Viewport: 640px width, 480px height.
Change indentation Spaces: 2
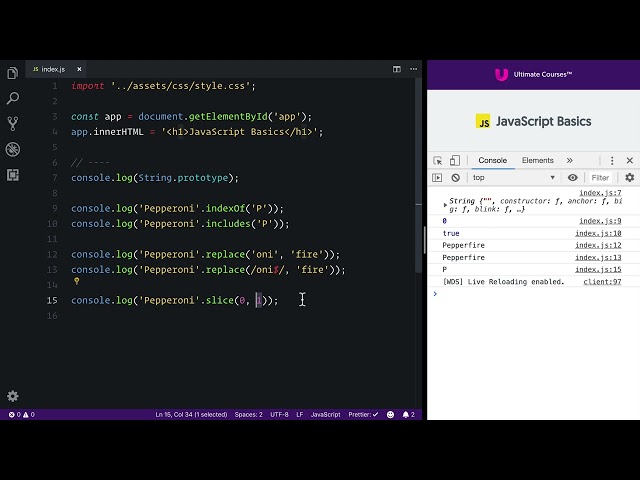click(x=249, y=414)
